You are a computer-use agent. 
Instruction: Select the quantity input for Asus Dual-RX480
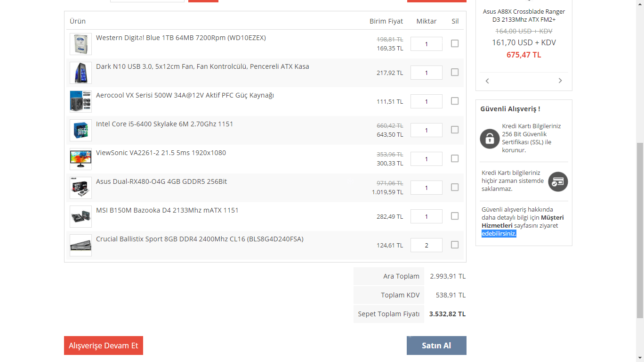click(427, 188)
